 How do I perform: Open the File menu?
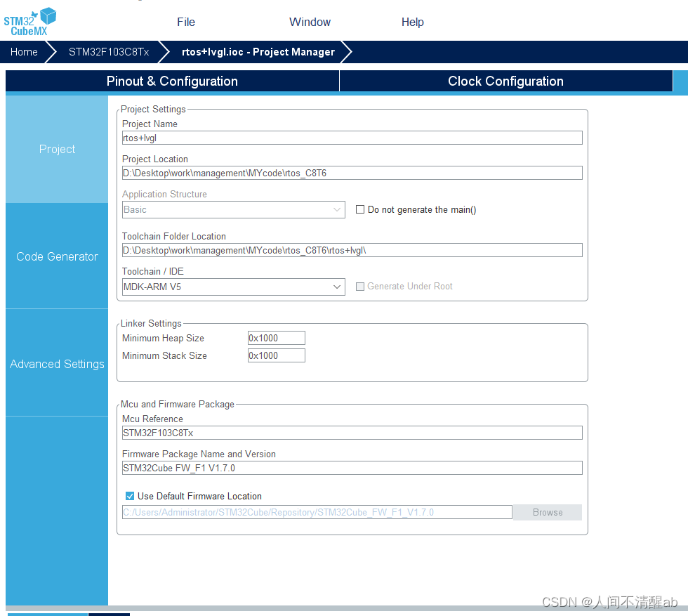coord(186,22)
